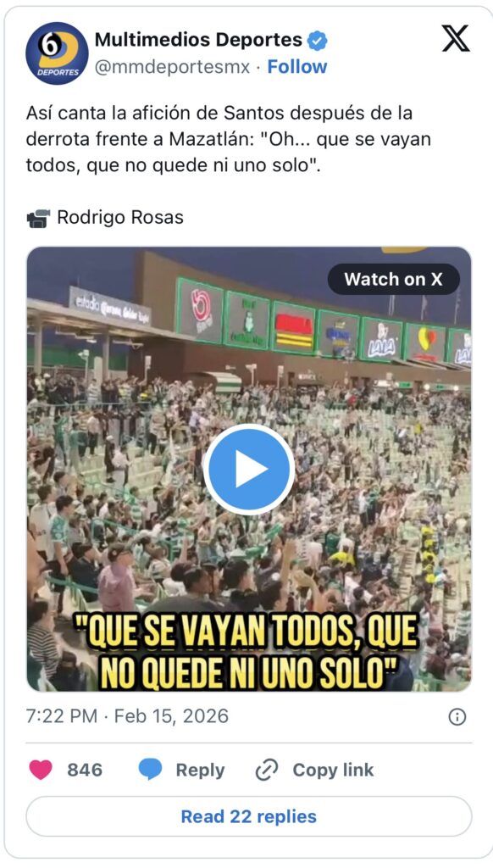Open the Multimedios Deportes profile avatar

click(57, 53)
